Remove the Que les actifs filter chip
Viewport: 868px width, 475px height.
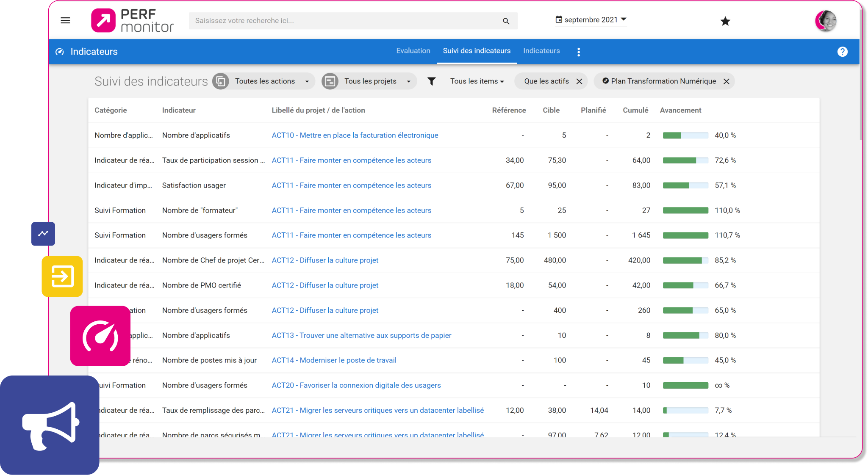tap(580, 81)
